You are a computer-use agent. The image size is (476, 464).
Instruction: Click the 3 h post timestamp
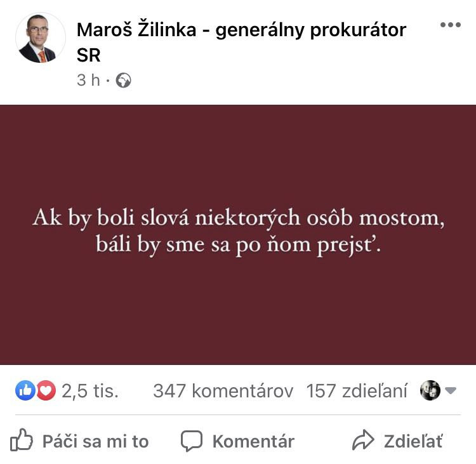(x=88, y=80)
